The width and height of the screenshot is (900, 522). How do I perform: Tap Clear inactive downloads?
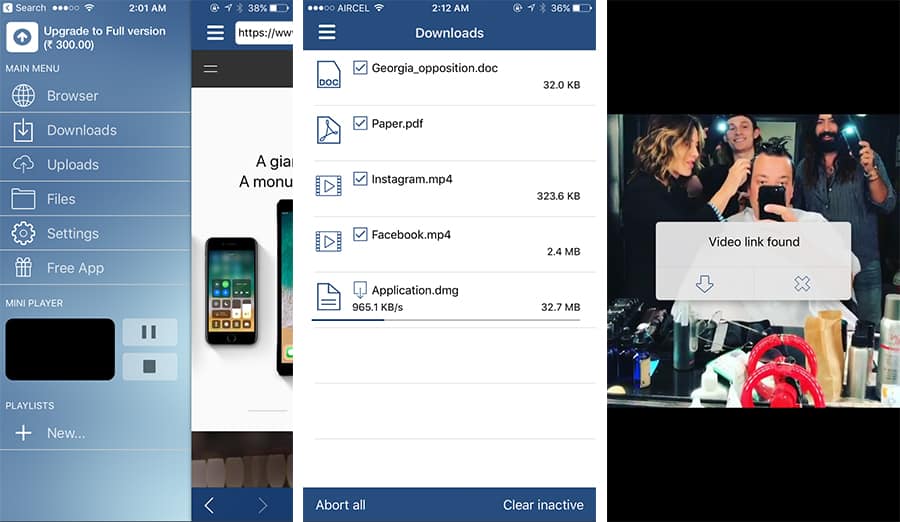click(x=543, y=505)
